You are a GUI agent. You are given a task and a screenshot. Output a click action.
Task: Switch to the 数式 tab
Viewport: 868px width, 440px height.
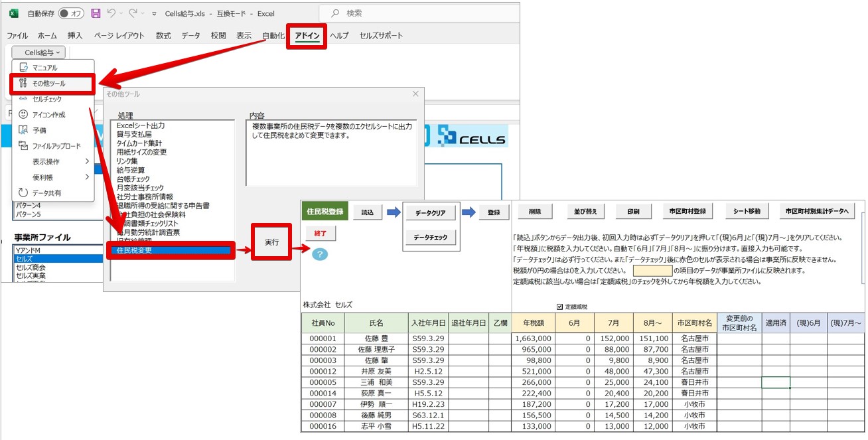pyautogui.click(x=163, y=36)
